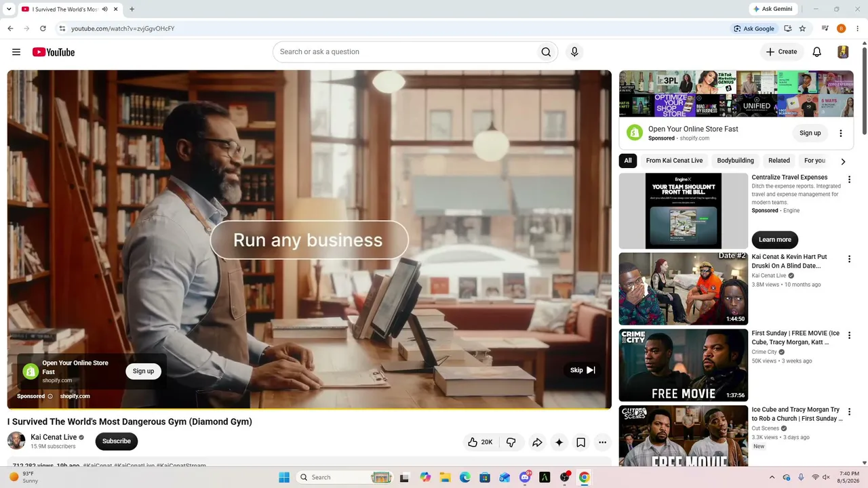Show hidden system tray icons
The width and height of the screenshot is (868, 488).
pos(772,477)
